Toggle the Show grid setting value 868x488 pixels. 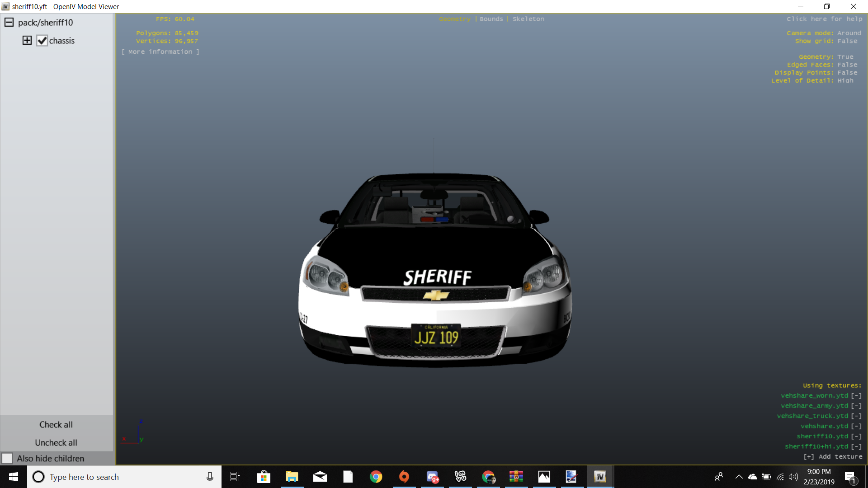tap(847, 41)
